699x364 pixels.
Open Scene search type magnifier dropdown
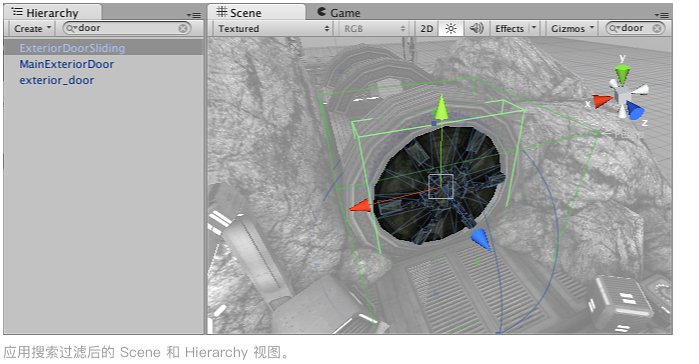pyautogui.click(x=615, y=29)
